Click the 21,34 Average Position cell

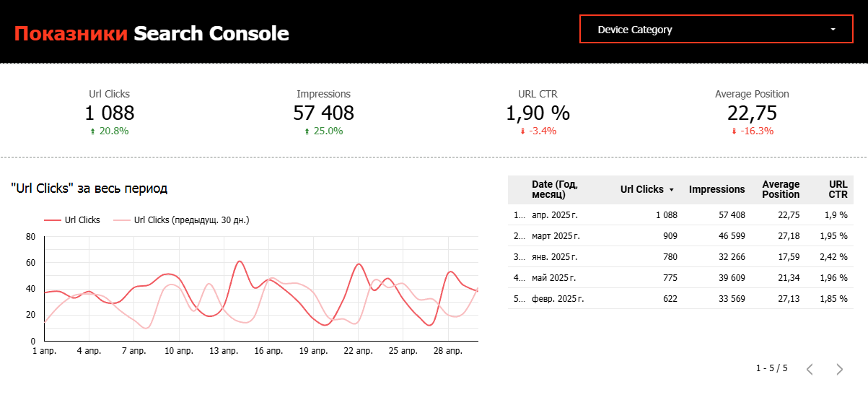tap(789, 278)
